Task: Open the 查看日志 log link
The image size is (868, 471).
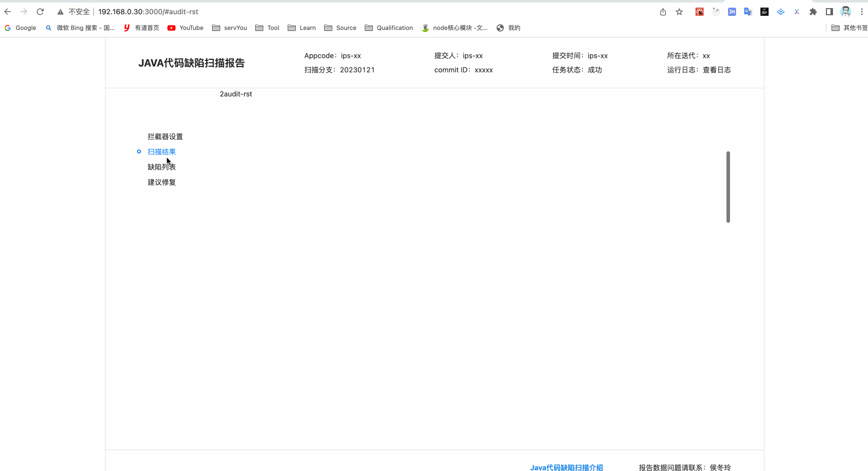Action: [x=716, y=70]
